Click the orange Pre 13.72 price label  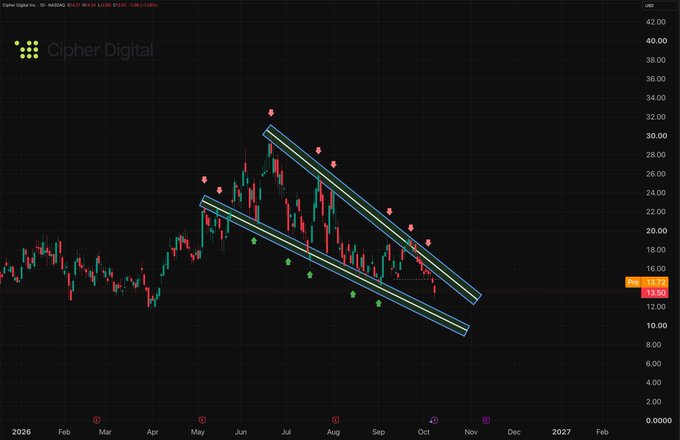pos(646,282)
